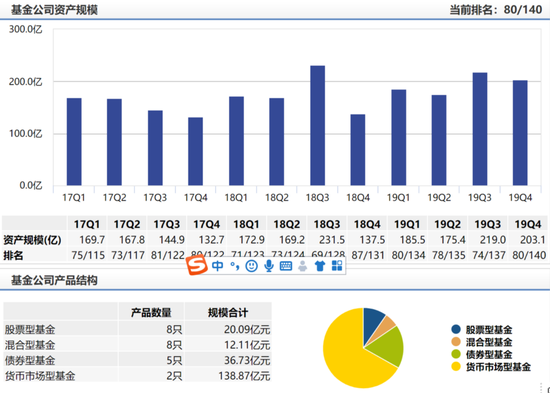Select the 19Q3 bar in chart
This screenshot has width=550, height=393.
(480, 129)
